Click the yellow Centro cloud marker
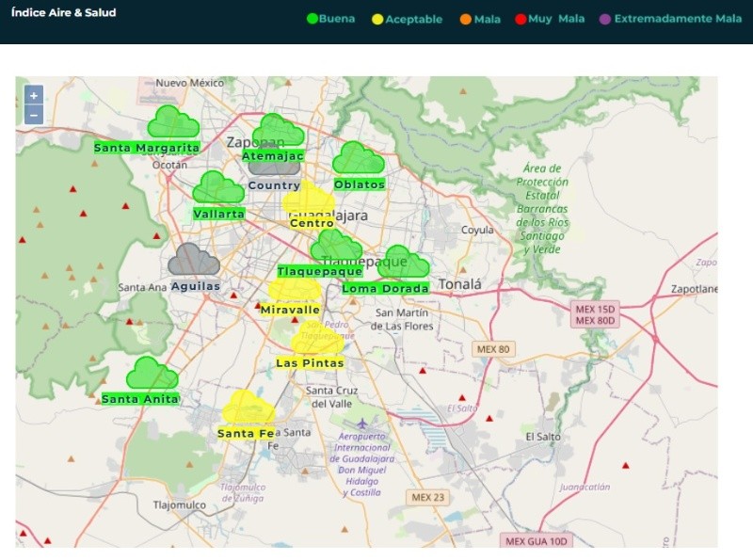753x560 pixels. 310,200
